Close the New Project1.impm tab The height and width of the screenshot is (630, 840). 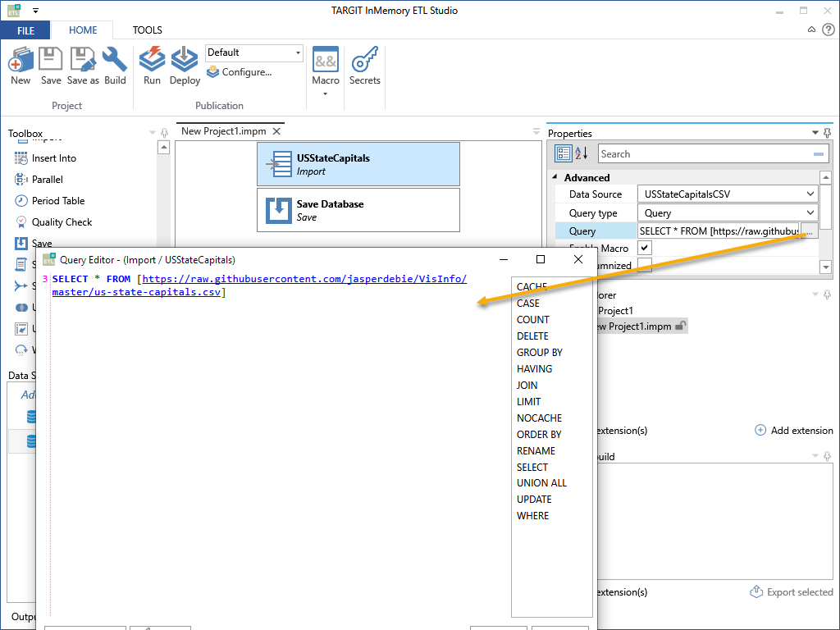point(276,131)
